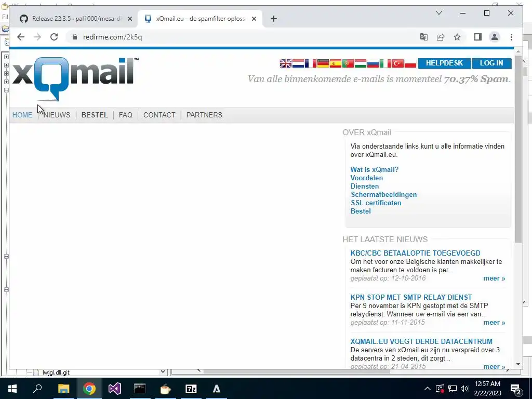Image resolution: width=532 pixels, height=399 pixels.
Task: Open Chrome side panel
Action: [478, 37]
